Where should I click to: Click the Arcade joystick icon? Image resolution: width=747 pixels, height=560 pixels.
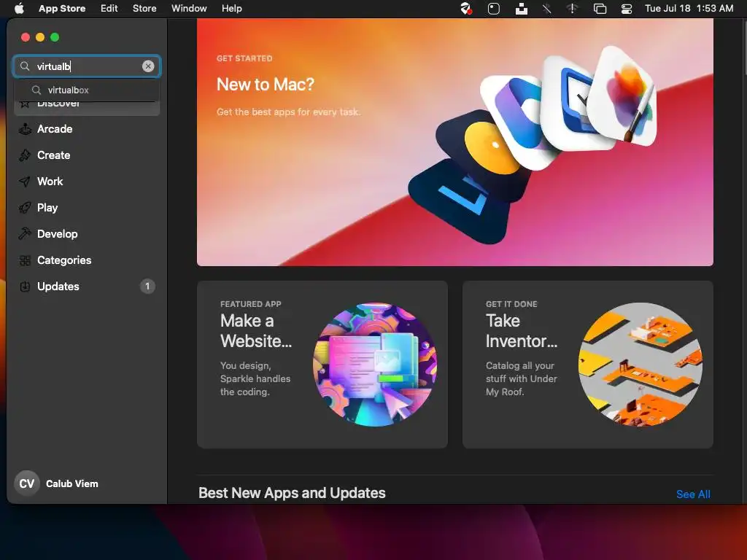tap(25, 129)
